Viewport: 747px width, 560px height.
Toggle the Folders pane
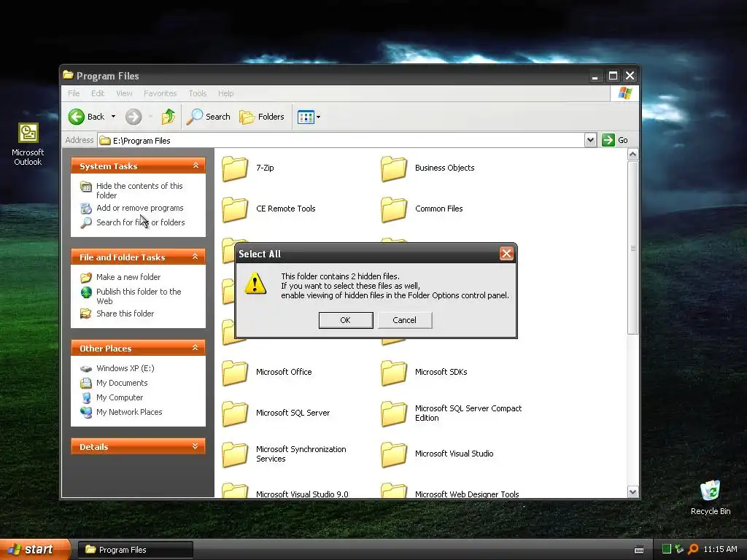pos(262,117)
